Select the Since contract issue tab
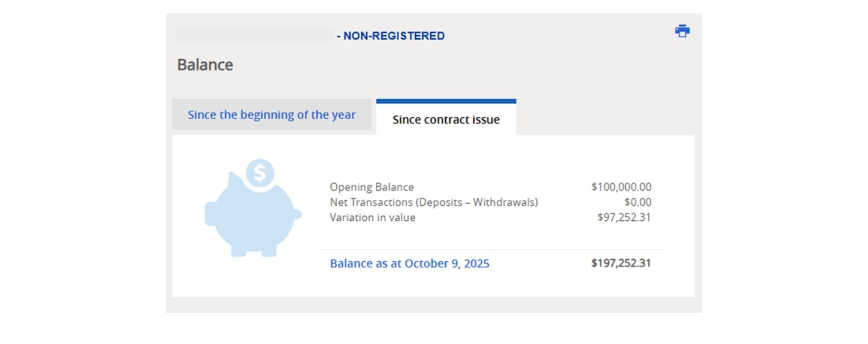868x344 pixels. [x=446, y=120]
